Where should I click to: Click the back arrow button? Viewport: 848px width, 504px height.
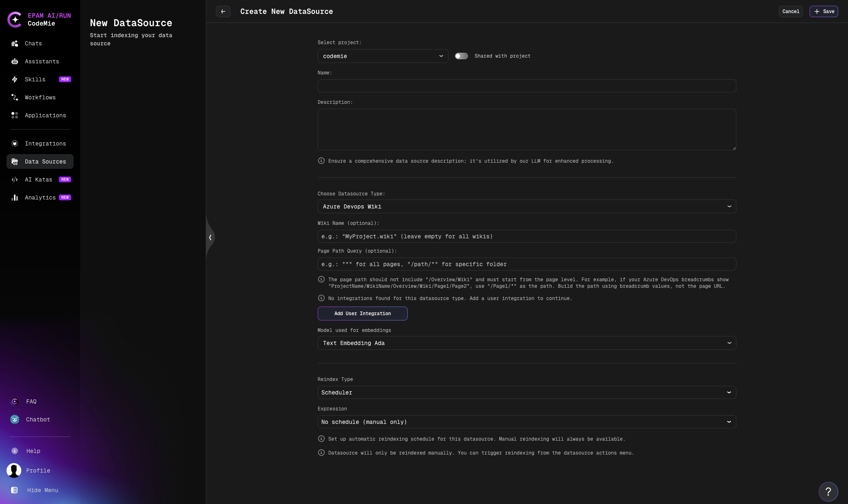pyautogui.click(x=223, y=11)
